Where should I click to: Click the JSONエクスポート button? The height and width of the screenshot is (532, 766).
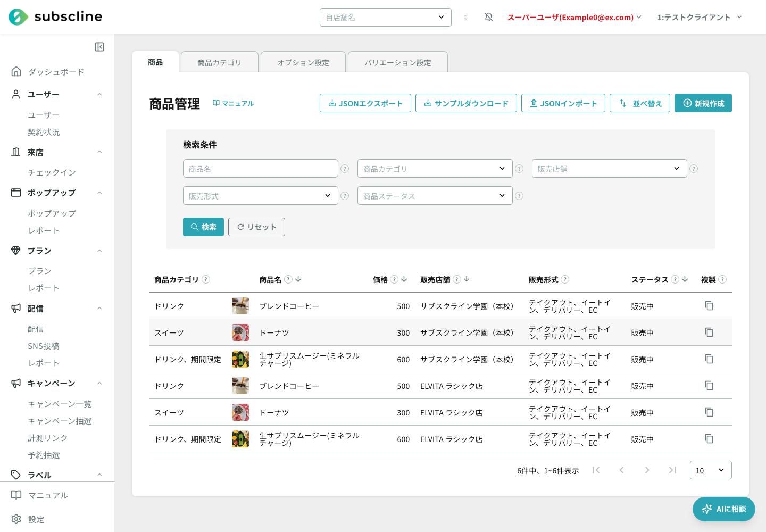365,103
